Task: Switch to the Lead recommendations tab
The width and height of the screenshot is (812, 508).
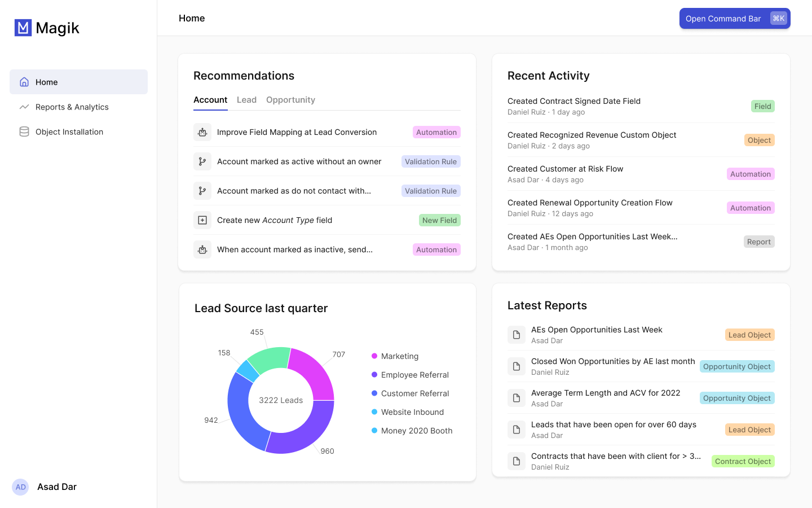Action: pyautogui.click(x=246, y=100)
